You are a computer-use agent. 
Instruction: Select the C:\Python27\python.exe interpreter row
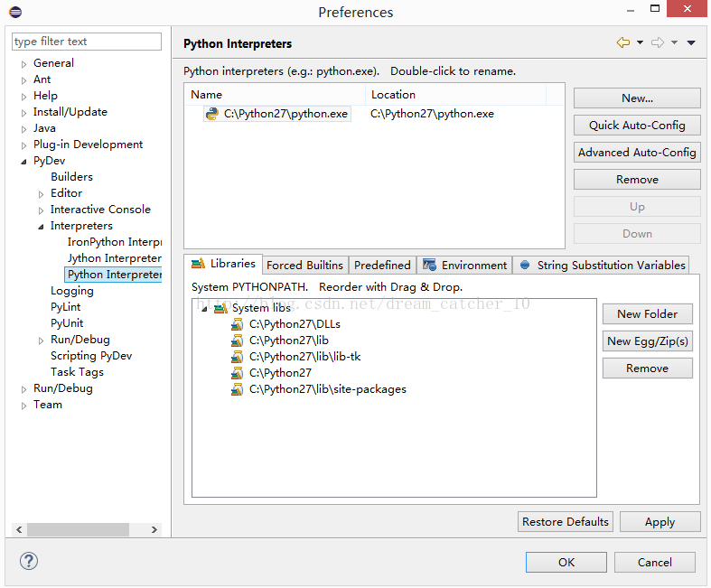pyautogui.click(x=285, y=114)
